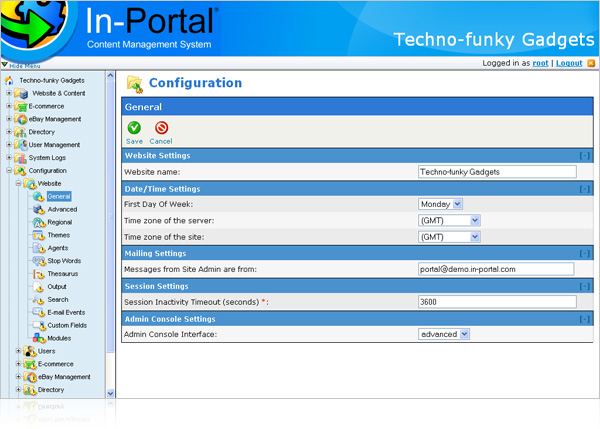Click the top Directory folder icon
The image size is (600, 429).
(21, 132)
